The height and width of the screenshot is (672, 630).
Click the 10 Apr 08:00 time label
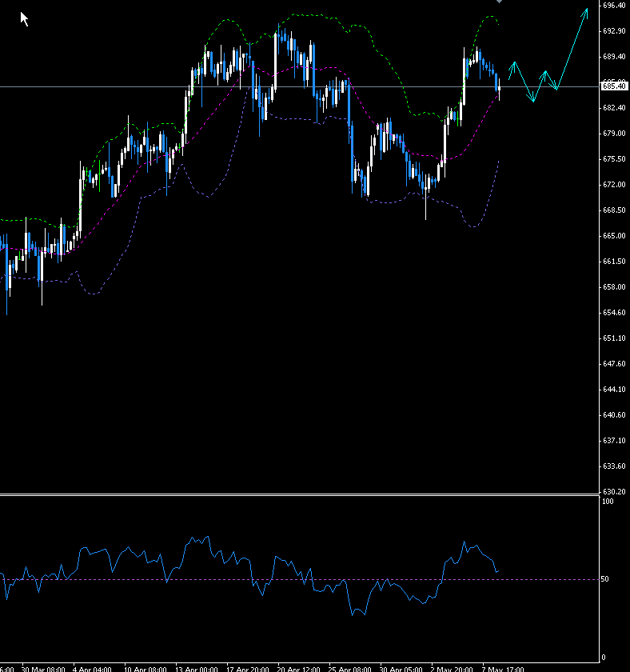146,669
